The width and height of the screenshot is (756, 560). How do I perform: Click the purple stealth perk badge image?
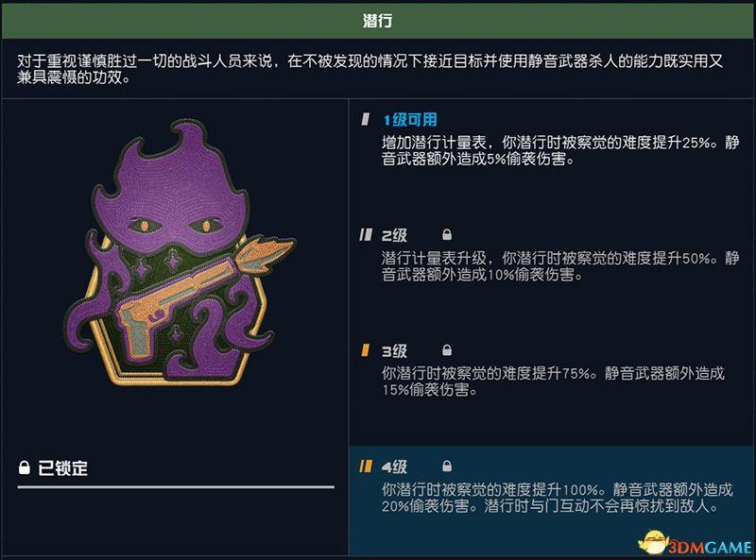pyautogui.click(x=180, y=253)
